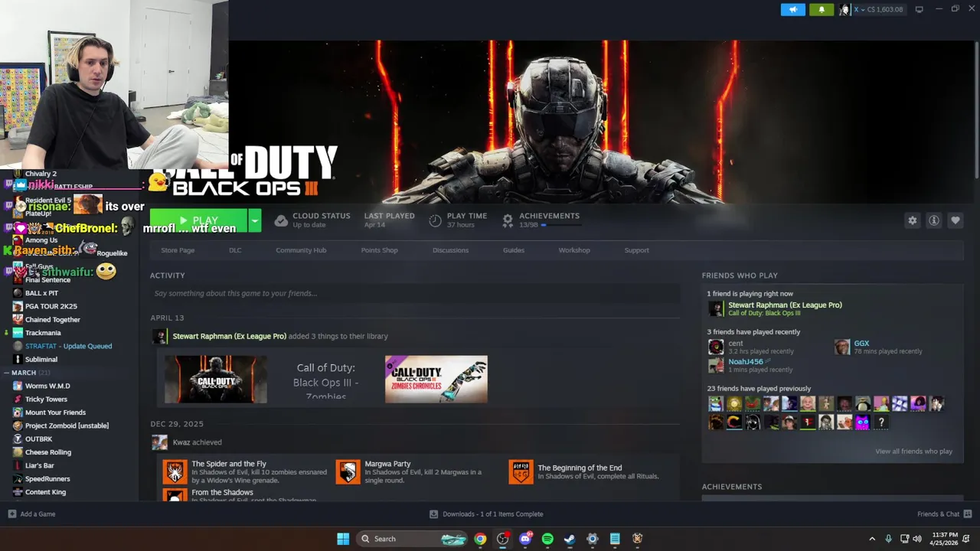The image size is (980, 551).
Task: Open Steam icon in the taskbar
Action: [570, 539]
